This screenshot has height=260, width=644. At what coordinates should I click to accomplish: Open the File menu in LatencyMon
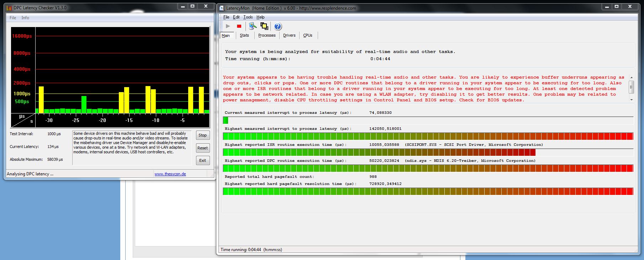coord(226,17)
